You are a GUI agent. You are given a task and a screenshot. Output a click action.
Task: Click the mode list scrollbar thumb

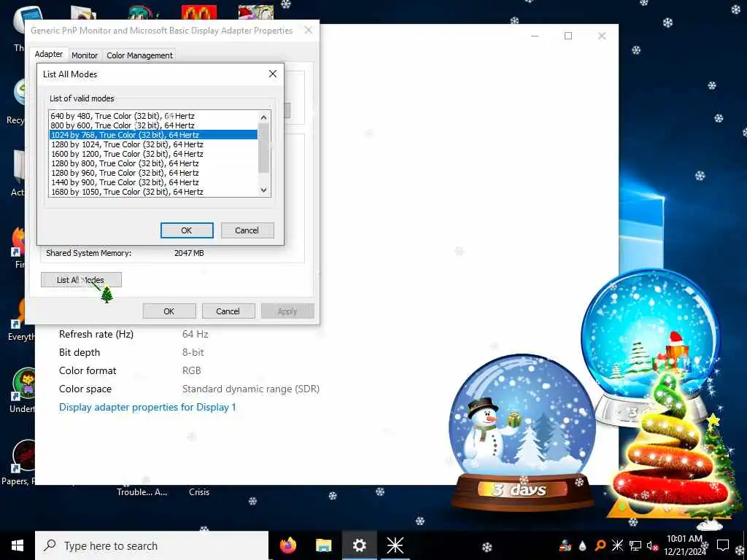(x=264, y=148)
